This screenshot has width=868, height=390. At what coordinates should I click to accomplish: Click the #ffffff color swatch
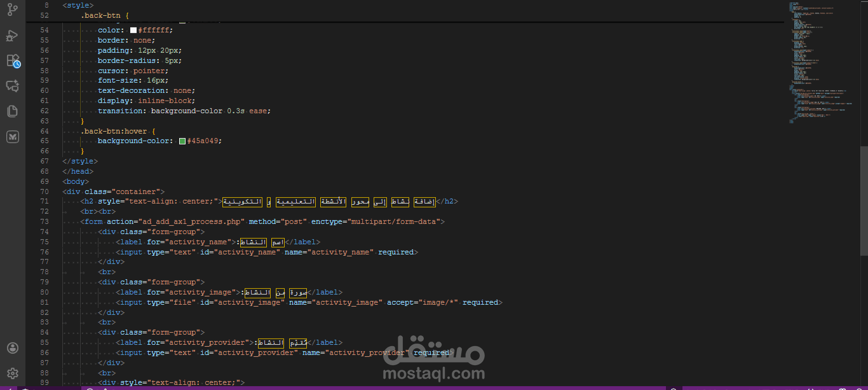click(x=133, y=30)
